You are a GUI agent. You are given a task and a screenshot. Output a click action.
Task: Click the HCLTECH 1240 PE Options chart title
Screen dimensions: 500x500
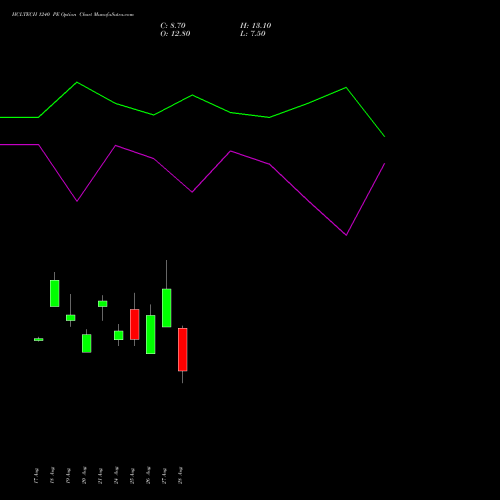coord(73,15)
